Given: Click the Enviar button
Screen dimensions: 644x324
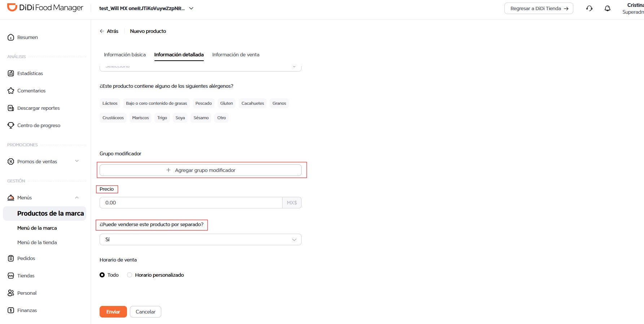Looking at the screenshot, I should pos(113,312).
